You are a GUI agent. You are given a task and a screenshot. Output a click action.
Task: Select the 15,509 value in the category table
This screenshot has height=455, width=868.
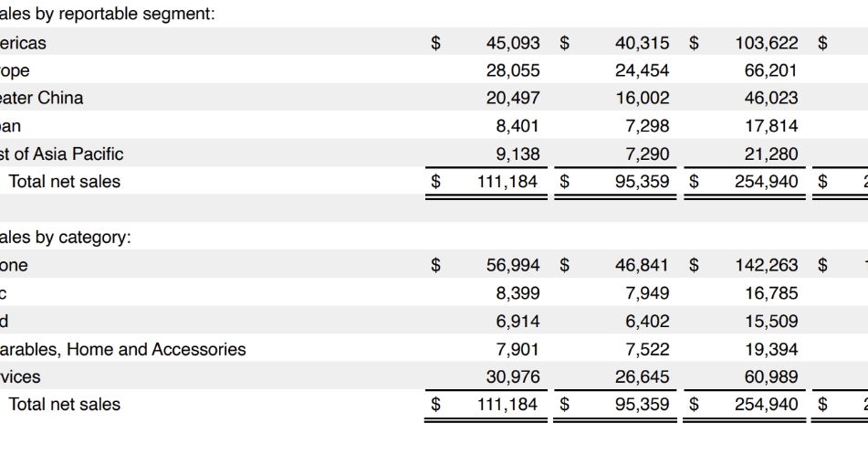(771, 322)
